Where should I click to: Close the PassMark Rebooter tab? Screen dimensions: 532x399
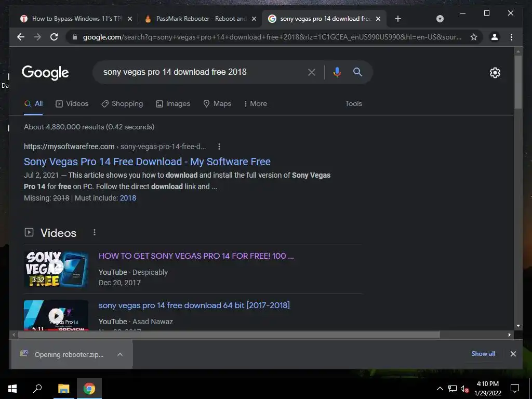click(x=254, y=19)
